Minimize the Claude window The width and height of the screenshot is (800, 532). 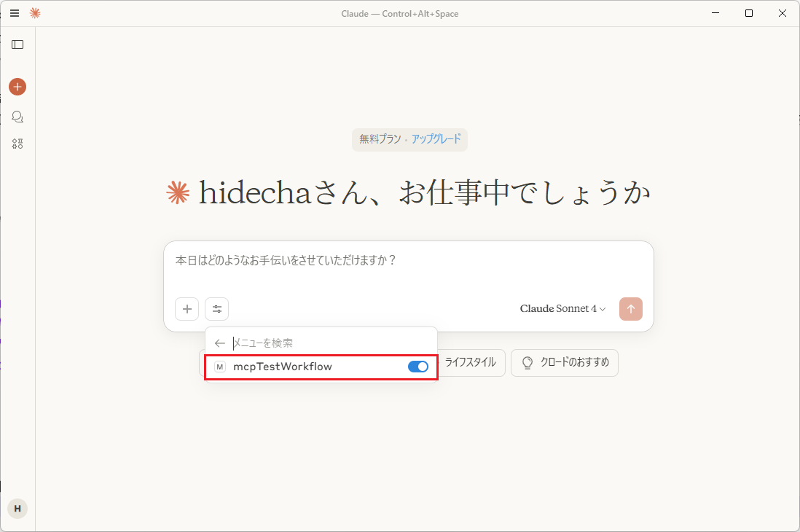715,13
